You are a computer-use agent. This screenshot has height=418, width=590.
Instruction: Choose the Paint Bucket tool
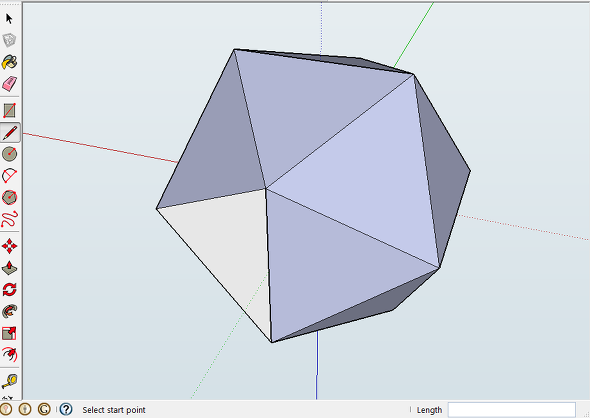pyautogui.click(x=9, y=62)
